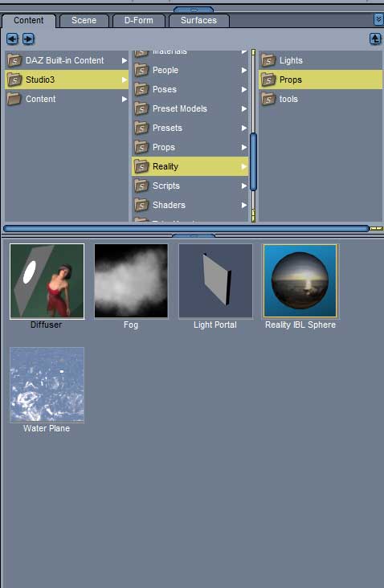Select the Preset Models label
Viewport: 384px width, 588px height.
(x=180, y=108)
